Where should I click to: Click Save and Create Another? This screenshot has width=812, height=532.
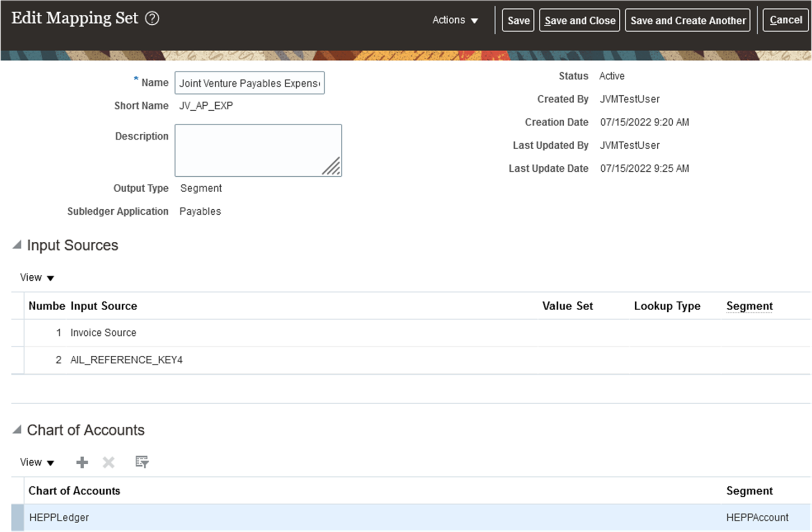[688, 20]
